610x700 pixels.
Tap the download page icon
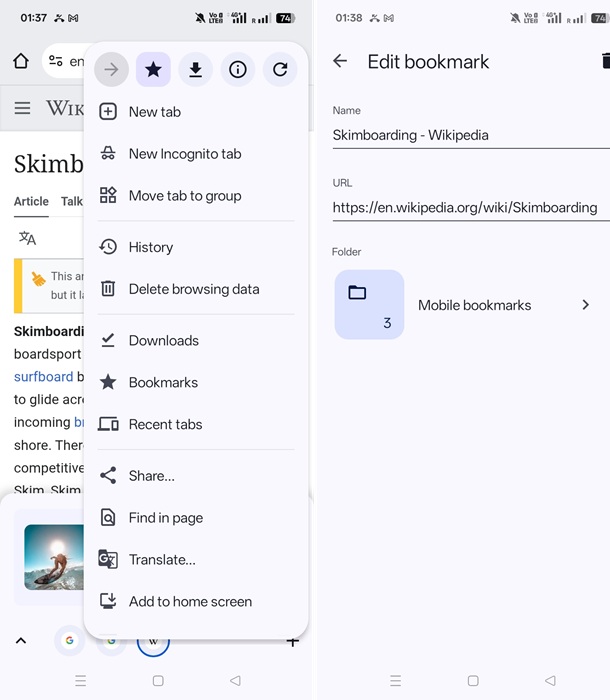[196, 69]
